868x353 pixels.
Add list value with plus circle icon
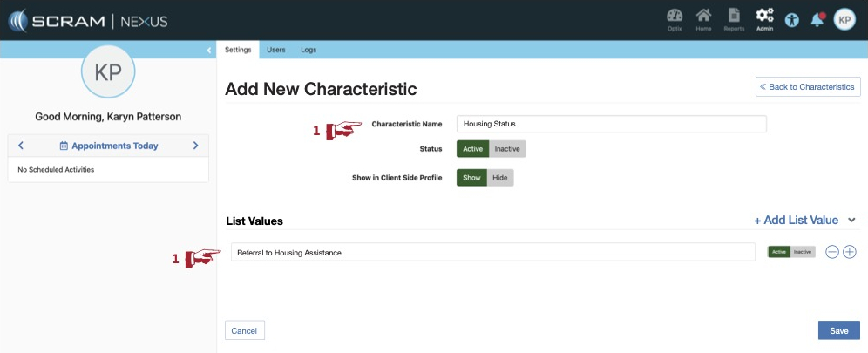click(x=850, y=252)
